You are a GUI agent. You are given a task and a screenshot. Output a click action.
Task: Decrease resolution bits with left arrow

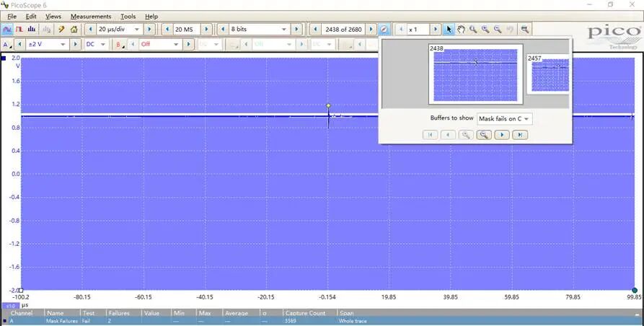click(223, 29)
